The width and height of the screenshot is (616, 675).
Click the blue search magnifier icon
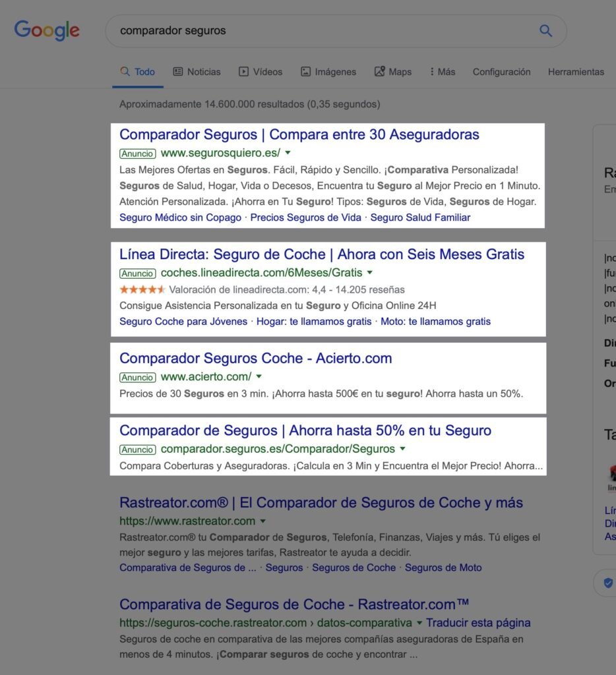pyautogui.click(x=546, y=30)
